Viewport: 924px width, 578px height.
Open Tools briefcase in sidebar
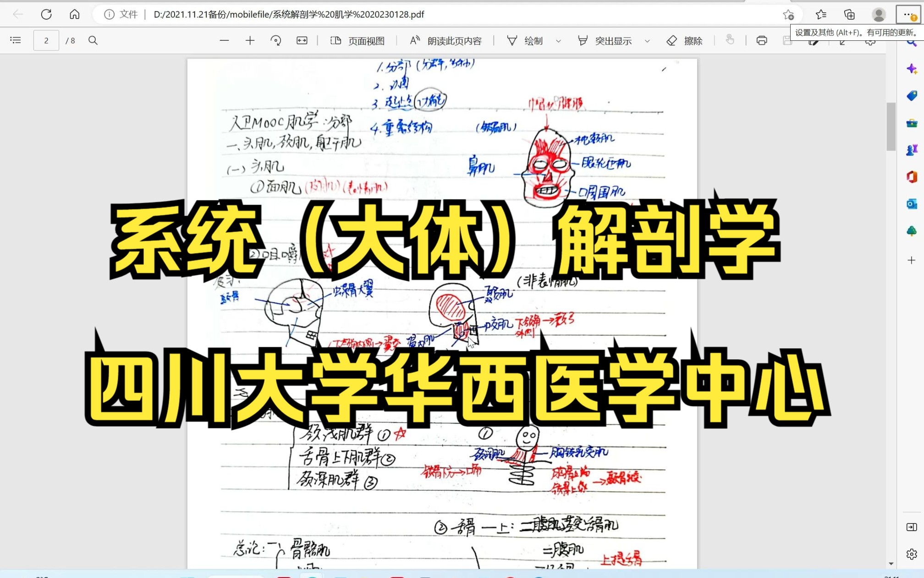point(912,123)
